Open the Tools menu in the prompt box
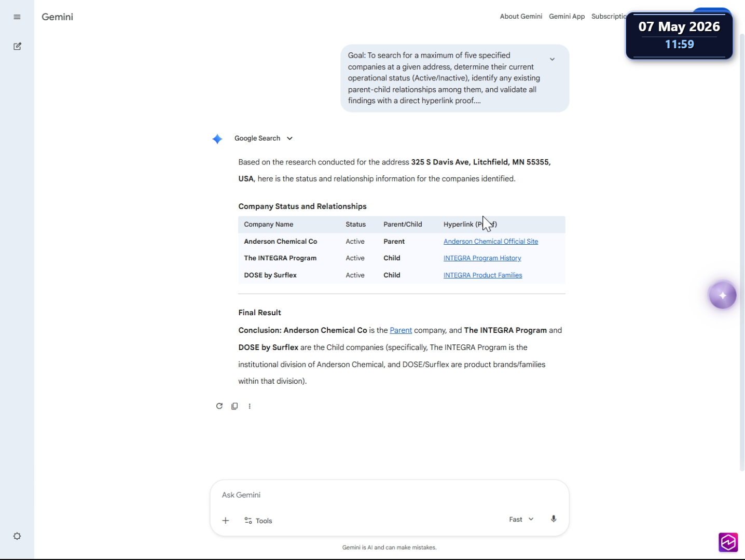Screen dimensions: 745x560 coord(258,521)
